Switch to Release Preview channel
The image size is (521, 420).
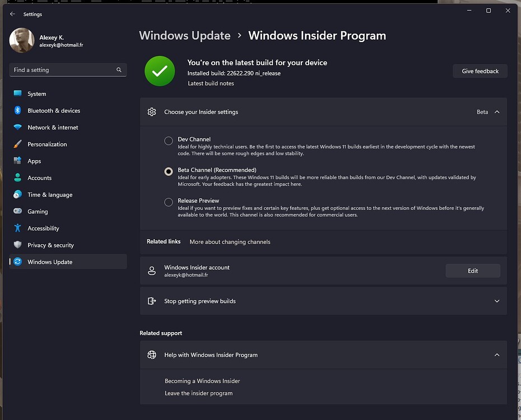point(168,202)
